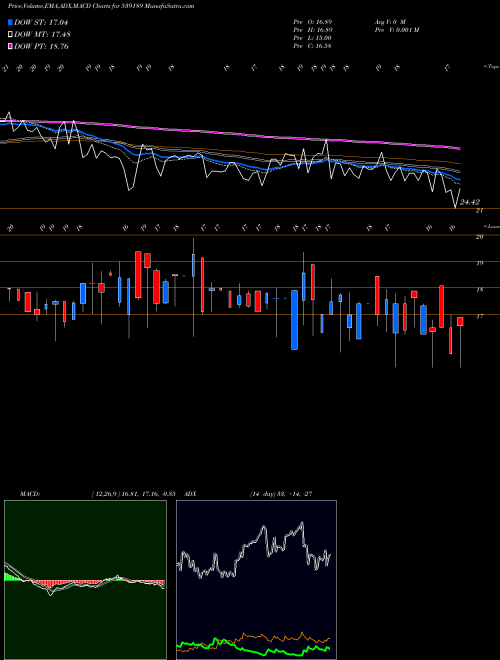Click the 'Pre V: 0.001 M' value
500x660 pixels.
point(396,30)
